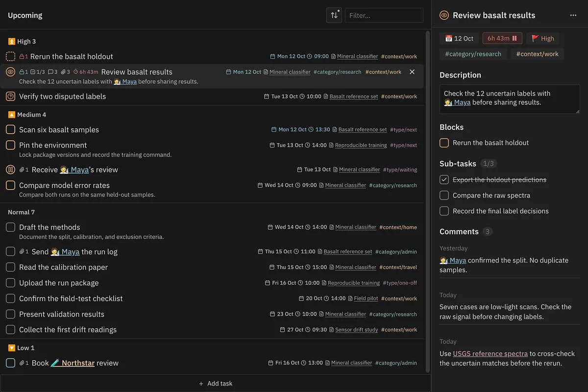
Task: Click Confirm the field-test checklist title
Action: 71,299
